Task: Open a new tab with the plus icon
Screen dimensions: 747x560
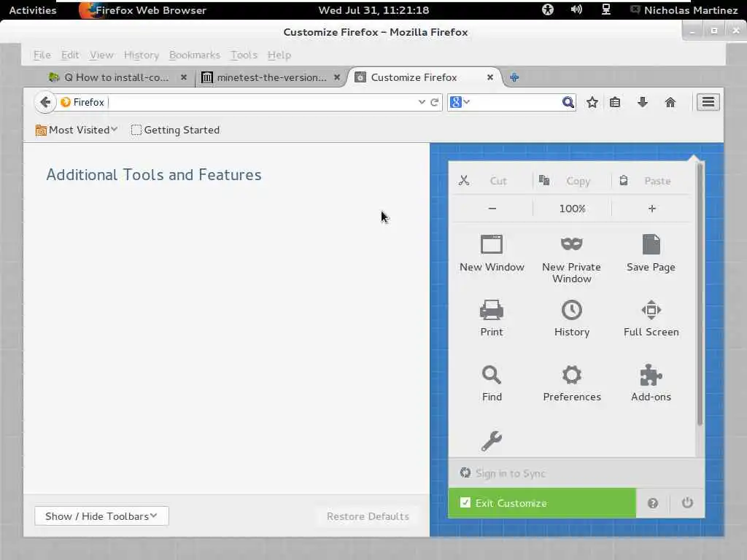Action: coord(514,77)
